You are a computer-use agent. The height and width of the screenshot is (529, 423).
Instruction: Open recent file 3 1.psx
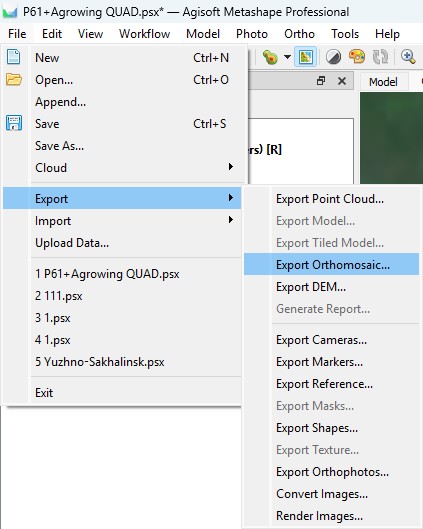coord(122,318)
